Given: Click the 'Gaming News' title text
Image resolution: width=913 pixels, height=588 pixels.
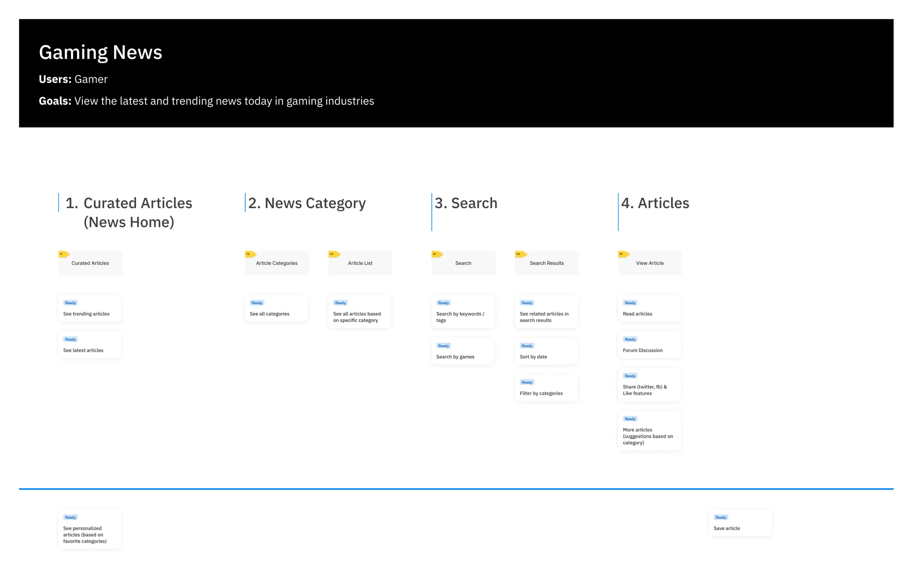Looking at the screenshot, I should [x=100, y=52].
